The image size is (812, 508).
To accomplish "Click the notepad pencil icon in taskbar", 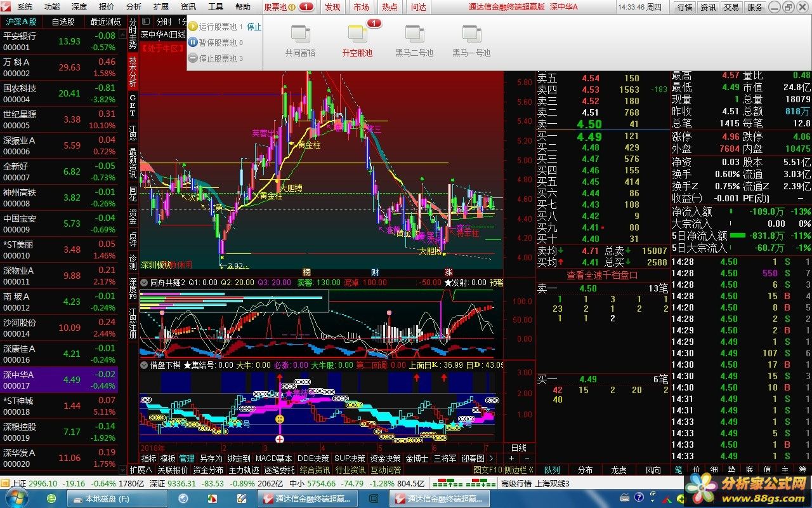I will (x=242, y=499).
